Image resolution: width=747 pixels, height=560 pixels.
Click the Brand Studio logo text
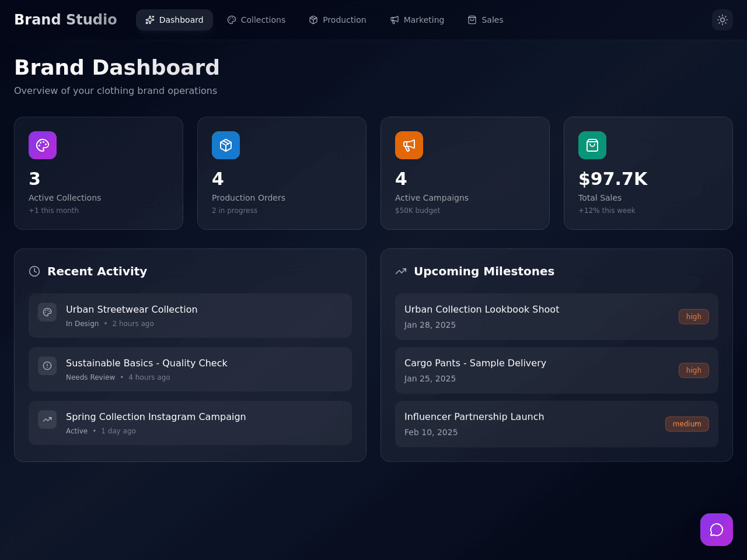65,20
